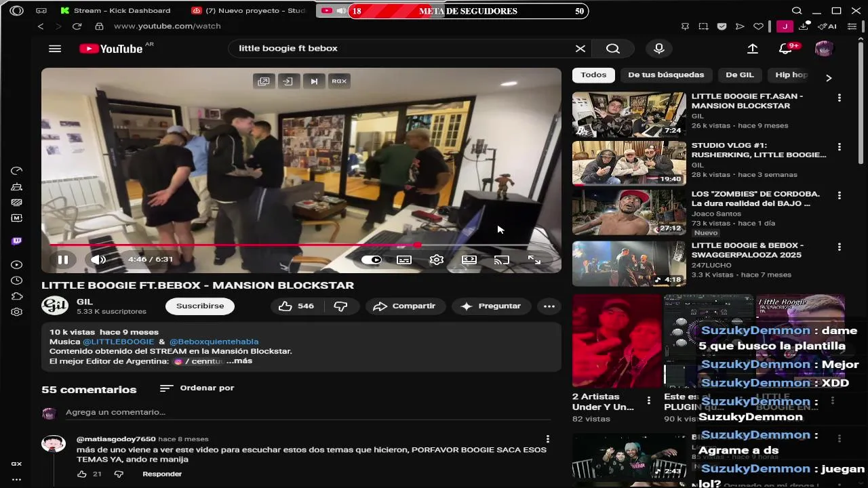The height and width of the screenshot is (488, 868).
Task: Open YouTube notifications bell
Action: pyautogui.click(x=785, y=49)
